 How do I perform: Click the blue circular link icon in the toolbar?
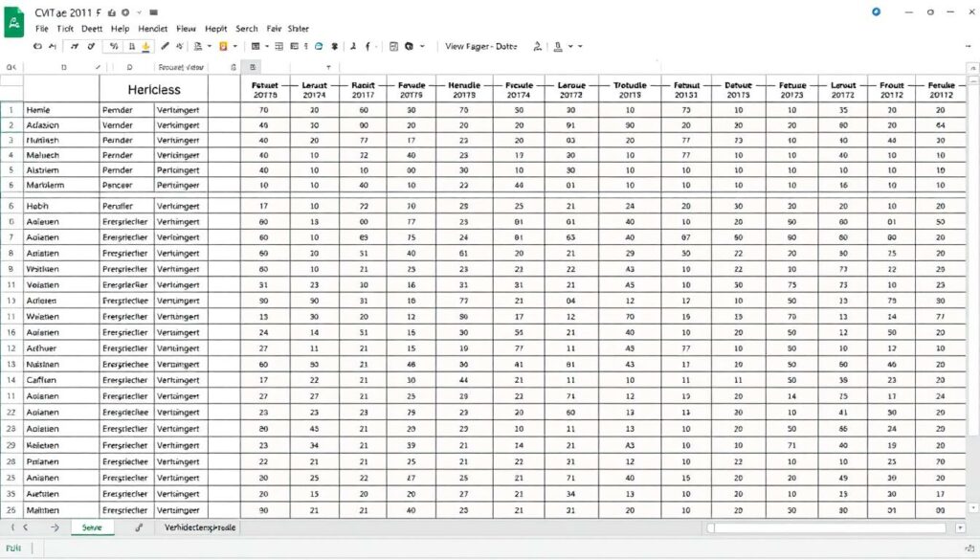click(x=319, y=46)
